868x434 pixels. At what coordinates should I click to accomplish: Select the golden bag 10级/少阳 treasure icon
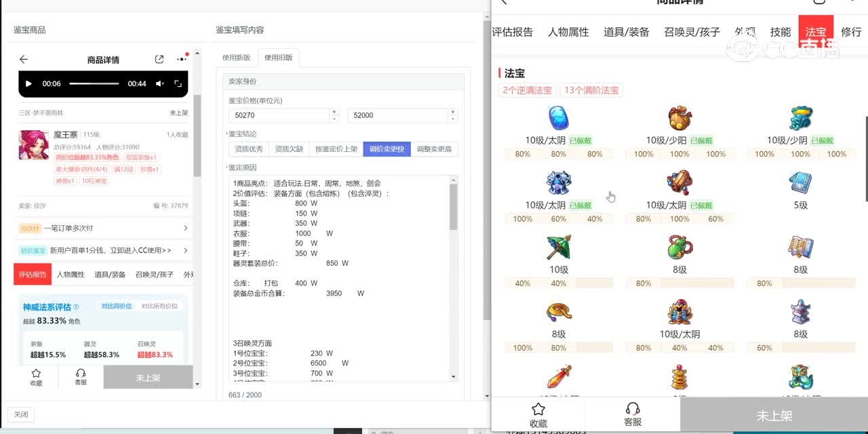pyautogui.click(x=679, y=119)
